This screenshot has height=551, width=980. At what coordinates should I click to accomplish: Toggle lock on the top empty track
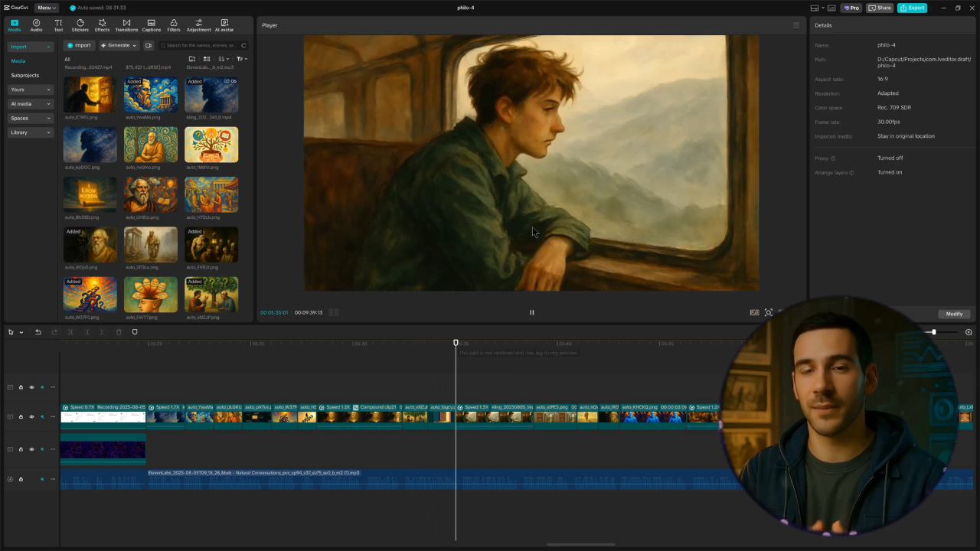(21, 387)
